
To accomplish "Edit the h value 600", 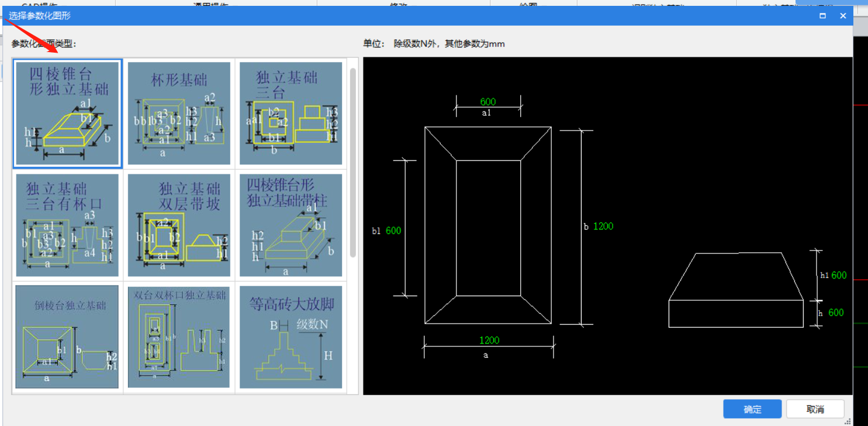I will pos(836,312).
